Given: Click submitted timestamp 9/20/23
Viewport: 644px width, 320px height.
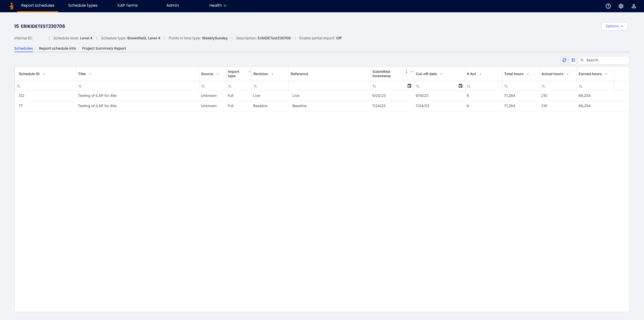Looking at the screenshot, I should 379,96.
